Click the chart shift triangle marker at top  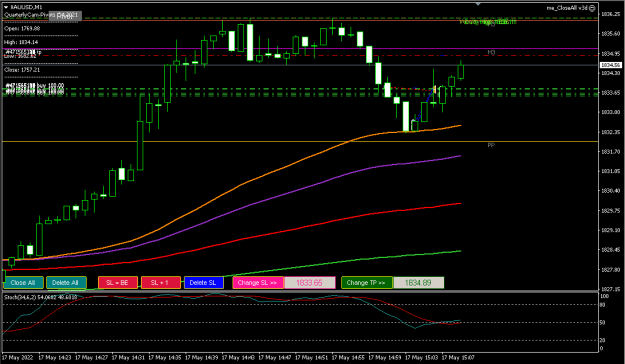point(478,4)
